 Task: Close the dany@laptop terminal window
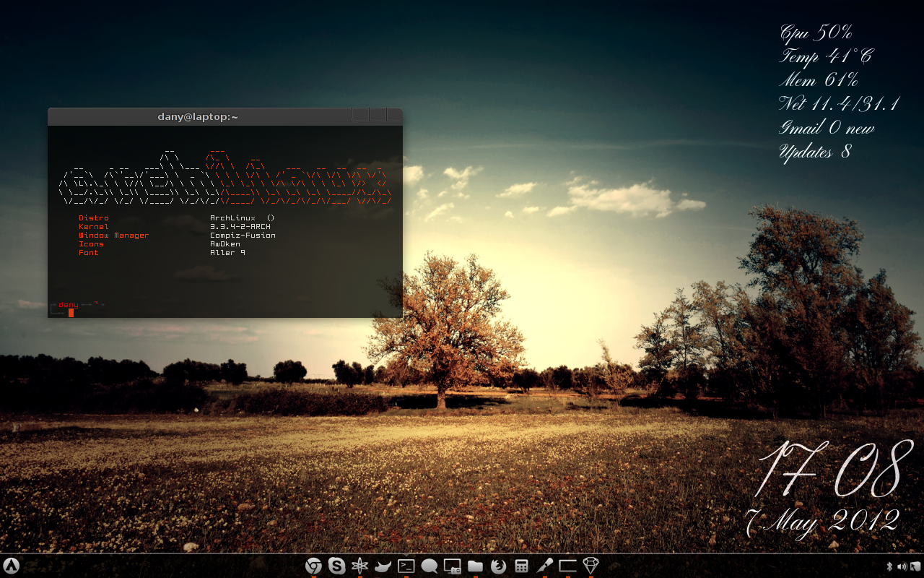395,114
